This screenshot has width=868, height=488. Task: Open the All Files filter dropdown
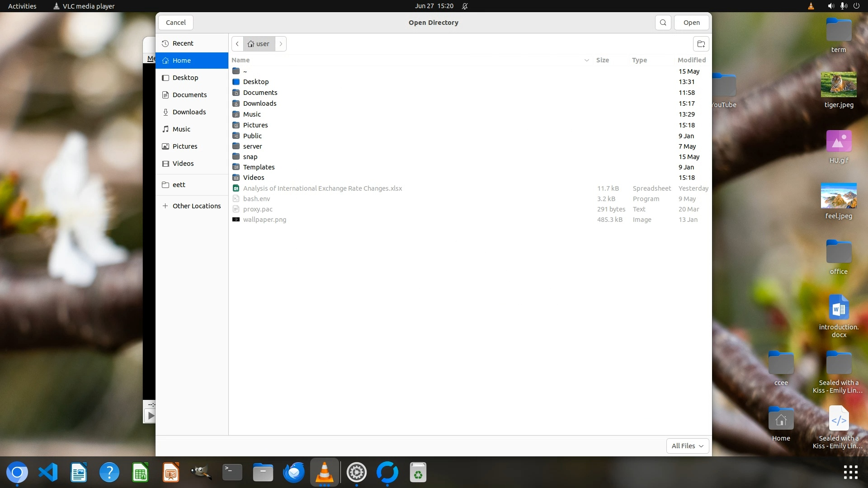tap(687, 446)
